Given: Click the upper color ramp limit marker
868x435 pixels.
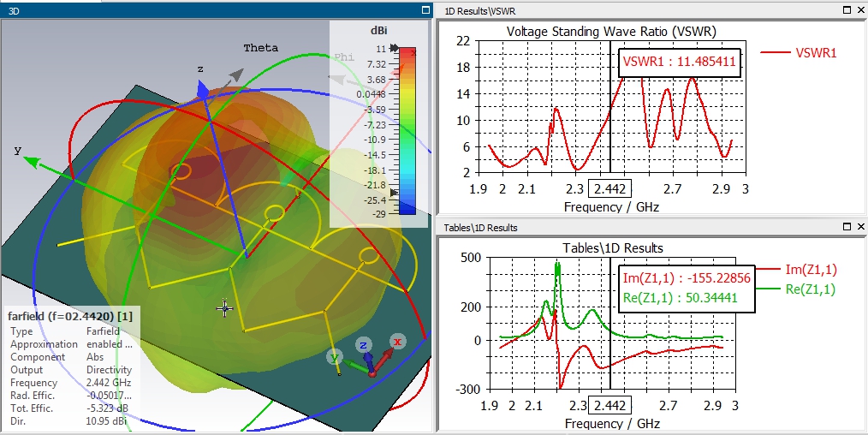Looking at the screenshot, I should tap(394, 49).
